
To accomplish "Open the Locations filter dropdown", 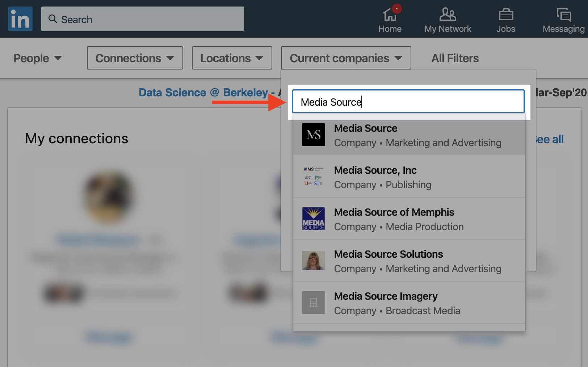I will (x=232, y=58).
